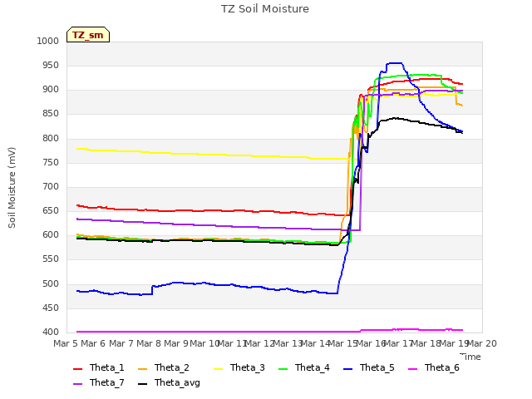The height and width of the screenshot is (399, 532).
Task: Click the 900 y-axis tick label
Action: click(x=51, y=90)
